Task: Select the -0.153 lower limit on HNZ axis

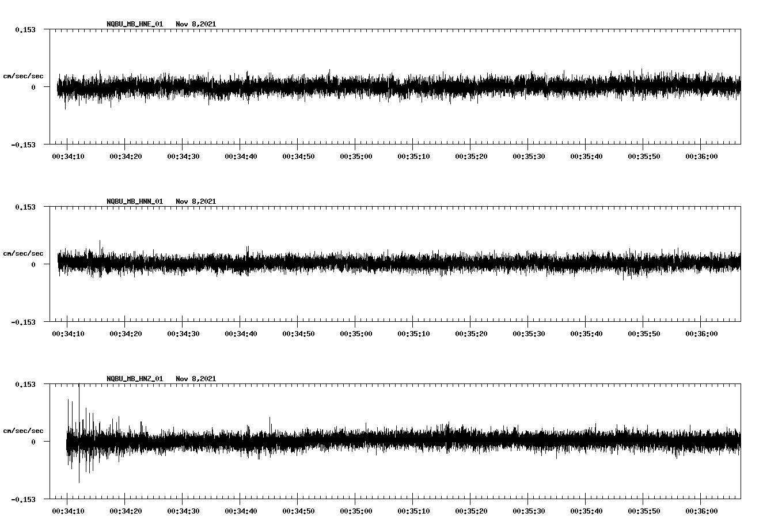Action: pos(23,499)
